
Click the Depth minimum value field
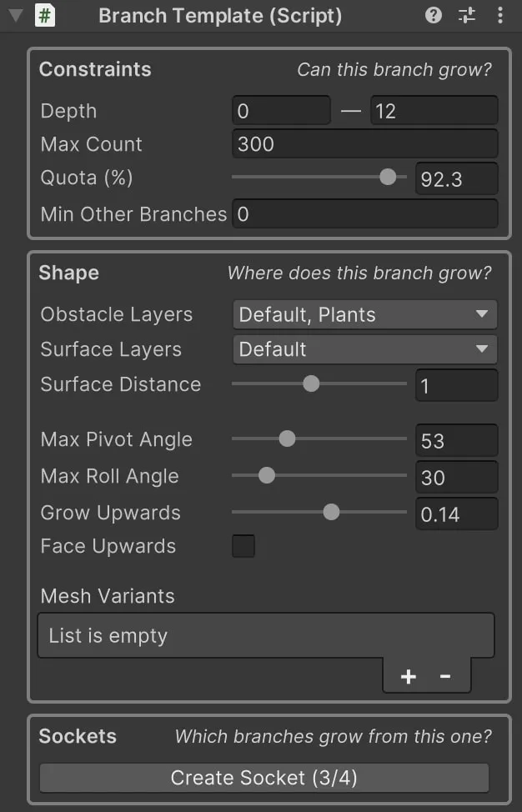pos(281,111)
